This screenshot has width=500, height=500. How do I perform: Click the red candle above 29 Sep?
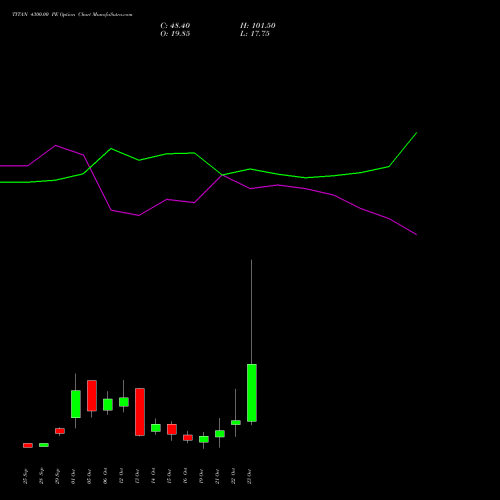click(60, 431)
